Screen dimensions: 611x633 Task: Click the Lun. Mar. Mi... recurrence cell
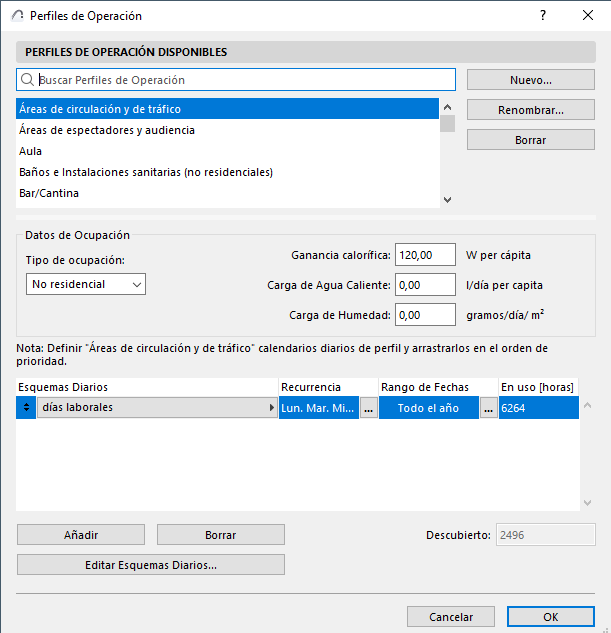pyautogui.click(x=319, y=408)
